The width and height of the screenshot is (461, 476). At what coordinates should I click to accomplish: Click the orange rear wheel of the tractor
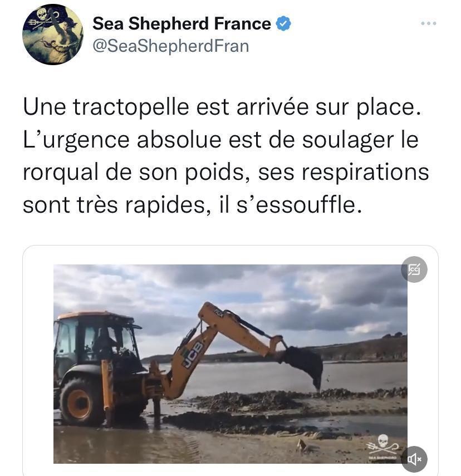coord(80,403)
